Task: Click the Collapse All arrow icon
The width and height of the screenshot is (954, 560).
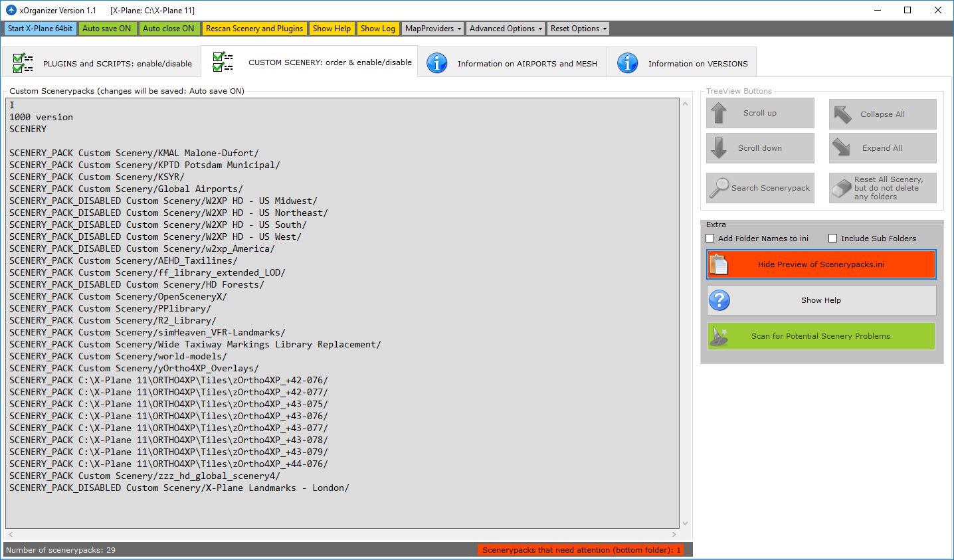Action: 842,114
